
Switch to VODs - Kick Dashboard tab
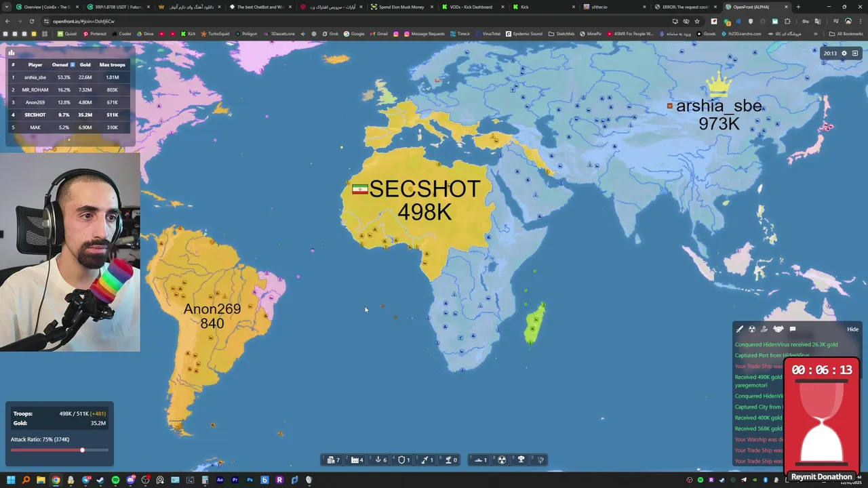point(471,7)
